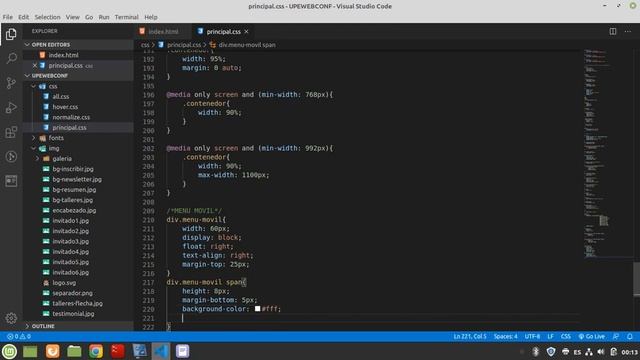Open editor More Actions ellipsis
The image size is (640, 360).
(x=627, y=31)
